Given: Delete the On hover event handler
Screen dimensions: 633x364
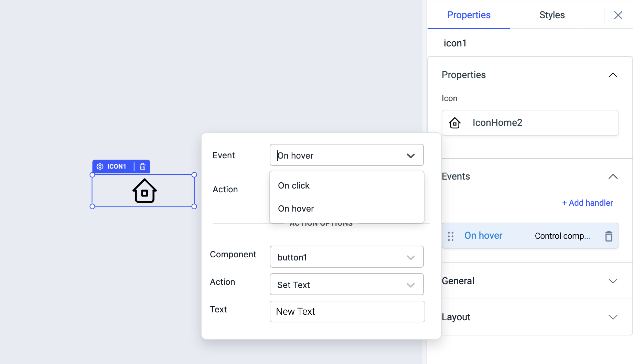Looking at the screenshot, I should point(609,236).
